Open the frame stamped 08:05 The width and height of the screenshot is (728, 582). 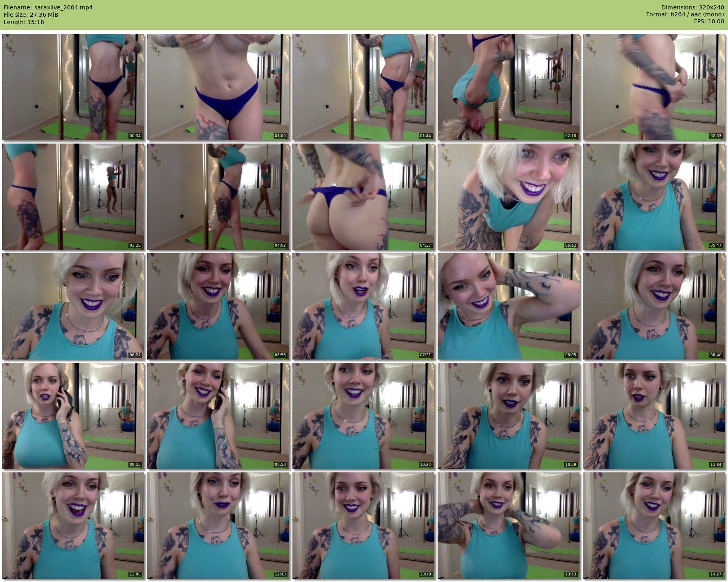509,306
